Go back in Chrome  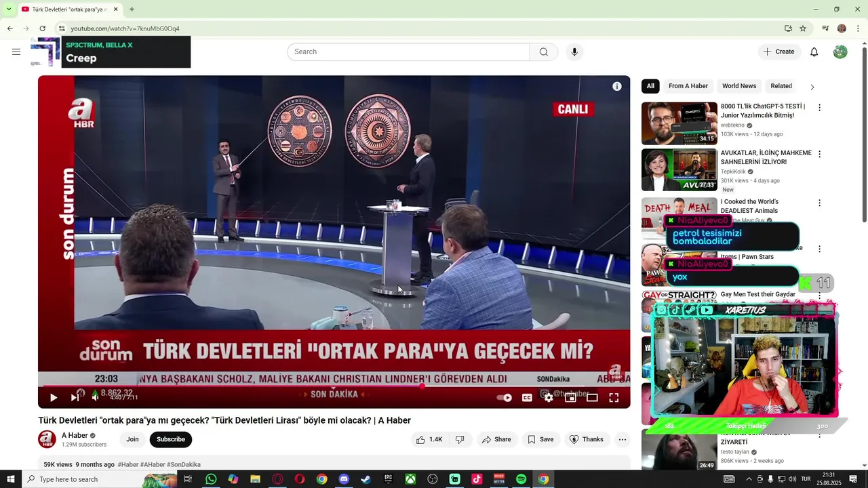coord(9,28)
